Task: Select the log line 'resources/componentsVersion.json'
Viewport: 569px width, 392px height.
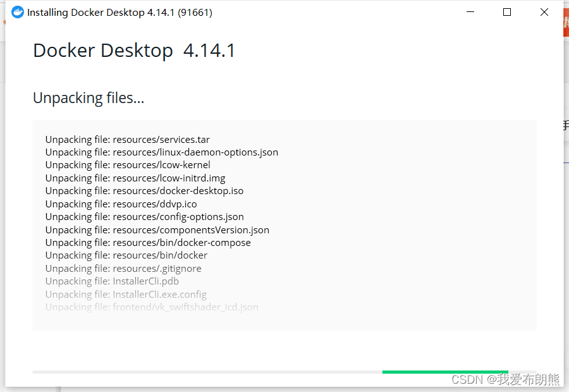Action: (157, 230)
